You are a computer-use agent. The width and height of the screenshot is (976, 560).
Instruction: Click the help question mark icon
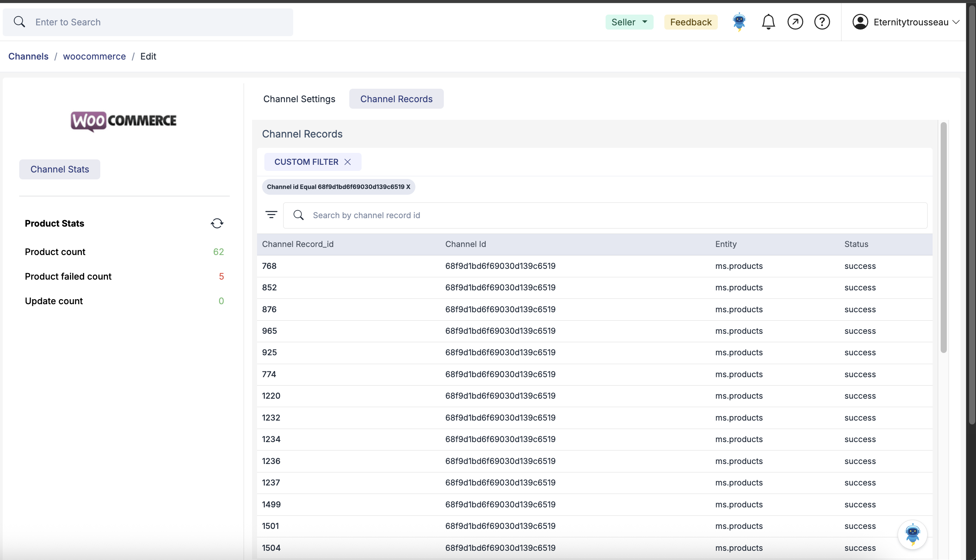pyautogui.click(x=822, y=22)
